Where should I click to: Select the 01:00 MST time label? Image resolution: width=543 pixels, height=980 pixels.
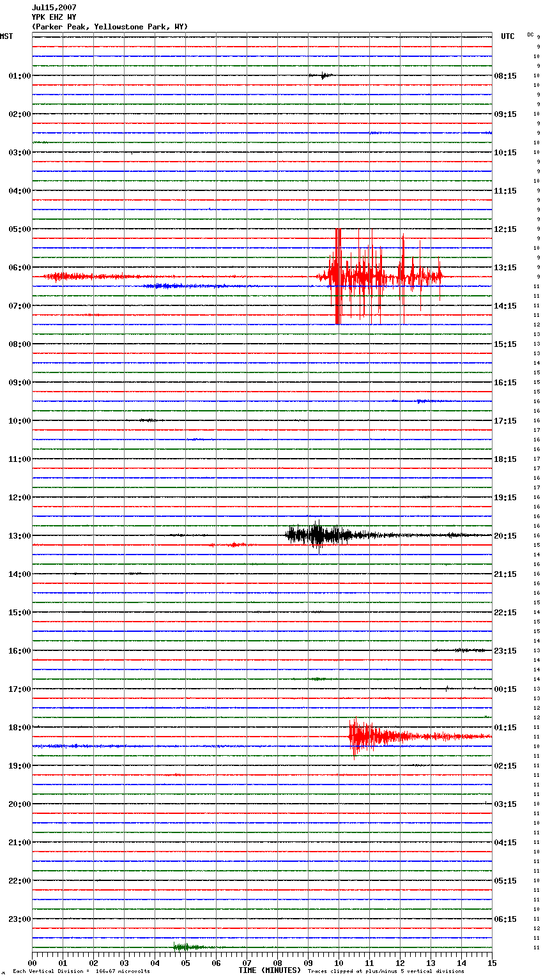(x=20, y=76)
